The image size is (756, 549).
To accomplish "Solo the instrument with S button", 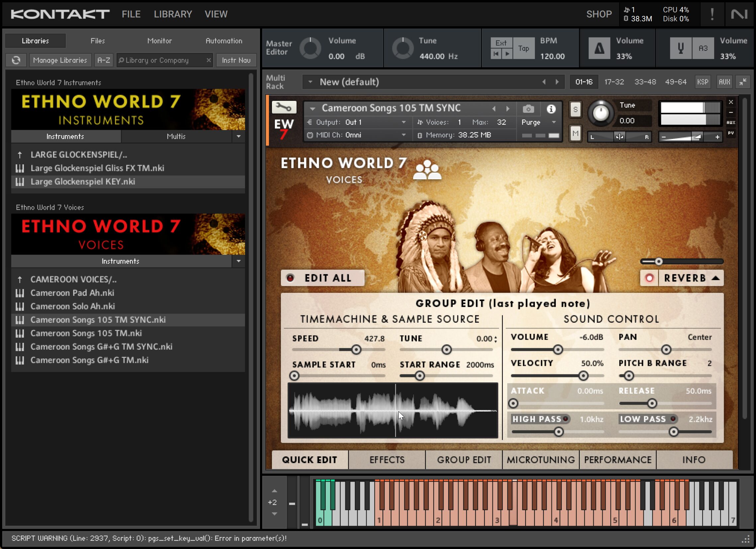I will [x=575, y=109].
